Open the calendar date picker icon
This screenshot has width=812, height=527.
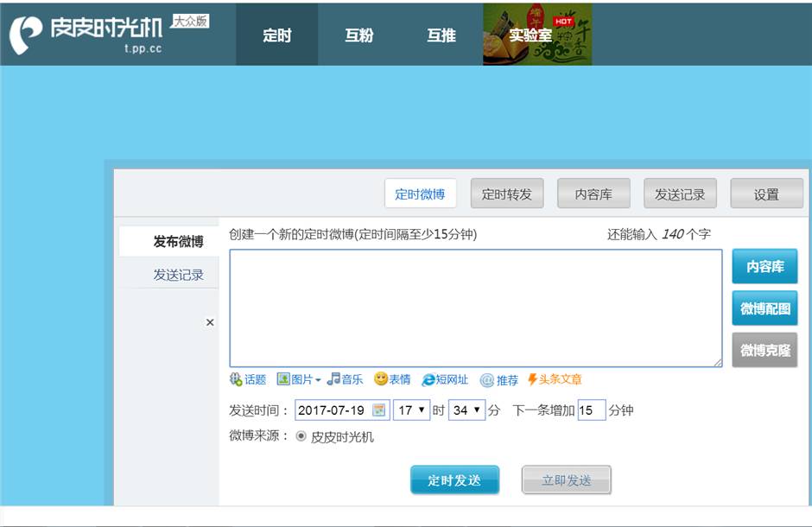click(x=379, y=410)
